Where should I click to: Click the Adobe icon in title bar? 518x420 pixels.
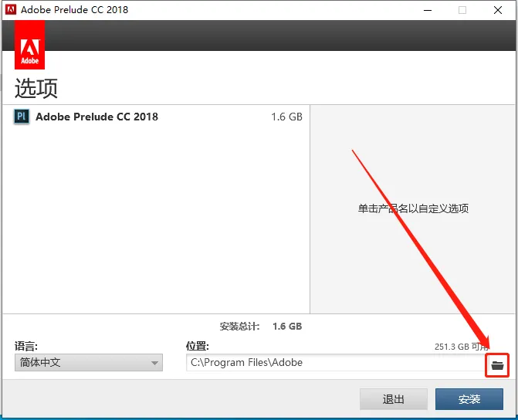pyautogui.click(x=11, y=9)
